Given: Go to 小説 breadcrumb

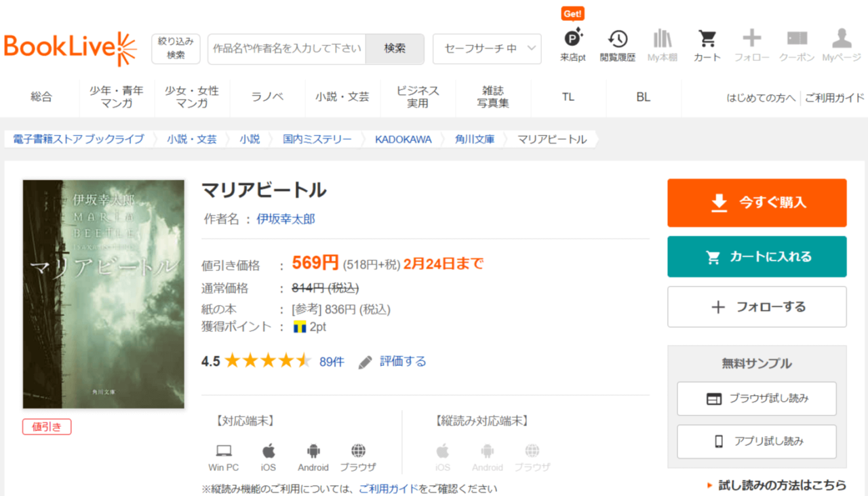Looking at the screenshot, I should pyautogui.click(x=250, y=139).
